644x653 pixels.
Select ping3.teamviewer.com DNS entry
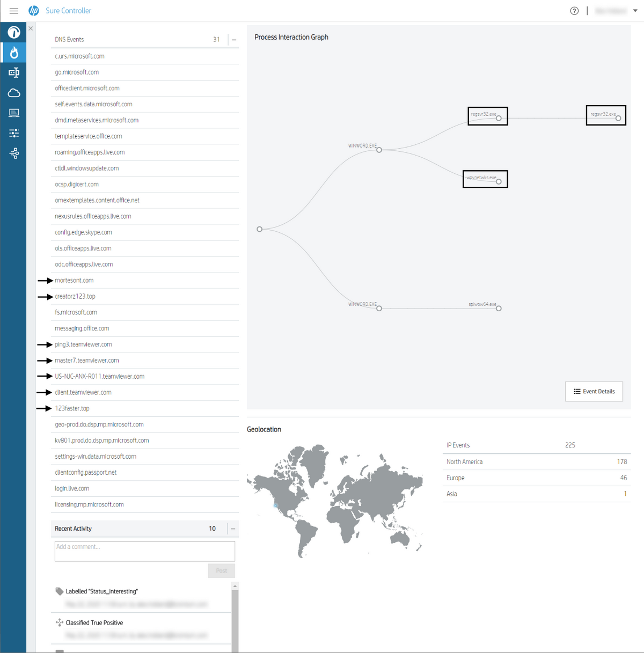pos(145,344)
